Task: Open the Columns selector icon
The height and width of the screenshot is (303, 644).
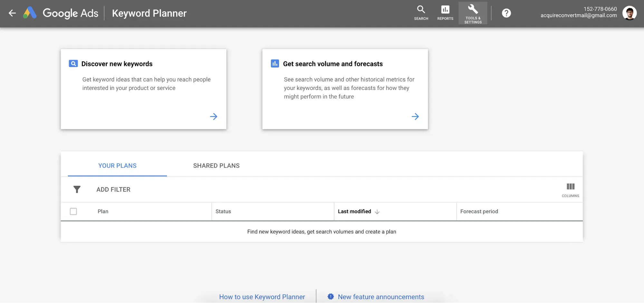Action: (570, 190)
